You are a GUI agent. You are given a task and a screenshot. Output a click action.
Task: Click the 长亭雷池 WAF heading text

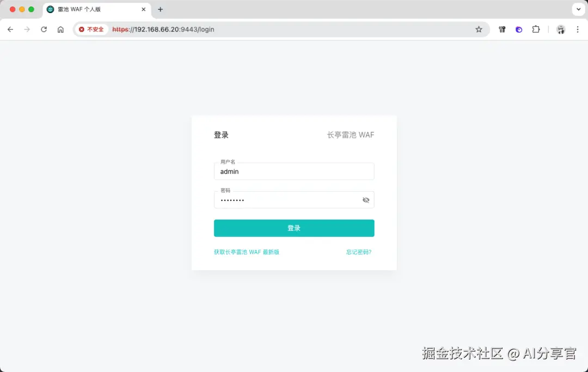point(350,135)
